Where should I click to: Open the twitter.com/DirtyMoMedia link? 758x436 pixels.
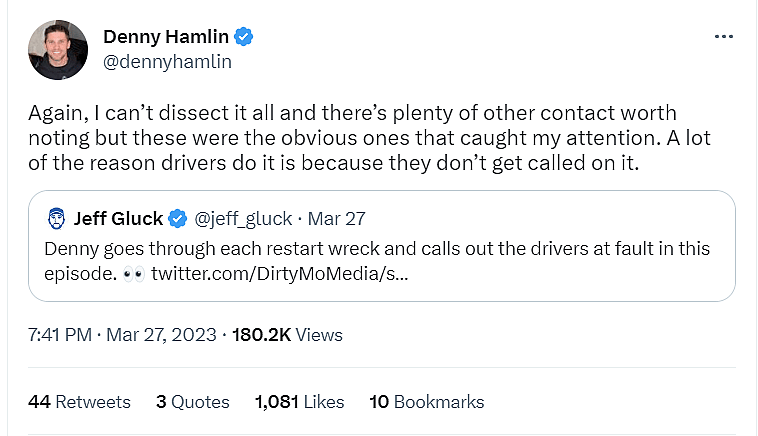[280, 274]
